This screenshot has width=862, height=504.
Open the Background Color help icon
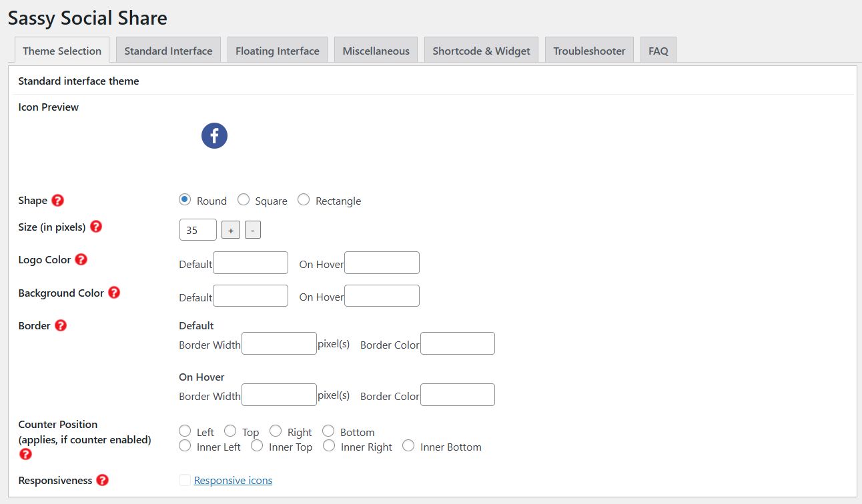coord(114,293)
